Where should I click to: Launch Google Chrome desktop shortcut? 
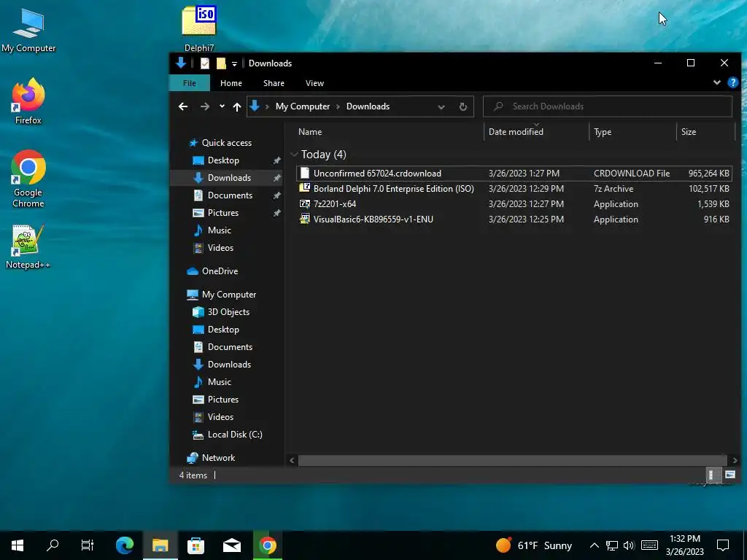pyautogui.click(x=28, y=179)
